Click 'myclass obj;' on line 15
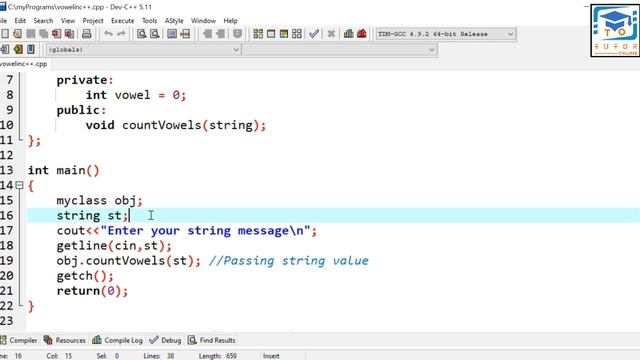This screenshot has width=640, height=360. tap(100, 200)
